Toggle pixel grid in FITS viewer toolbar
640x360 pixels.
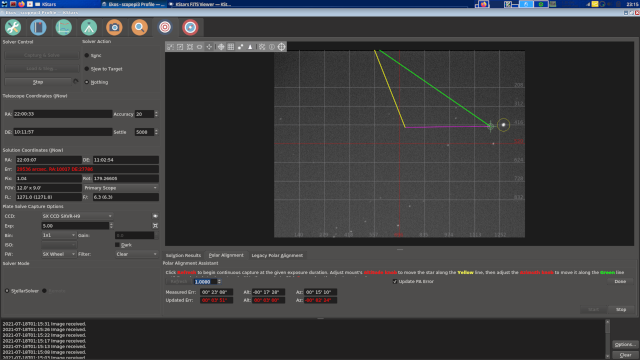231,47
